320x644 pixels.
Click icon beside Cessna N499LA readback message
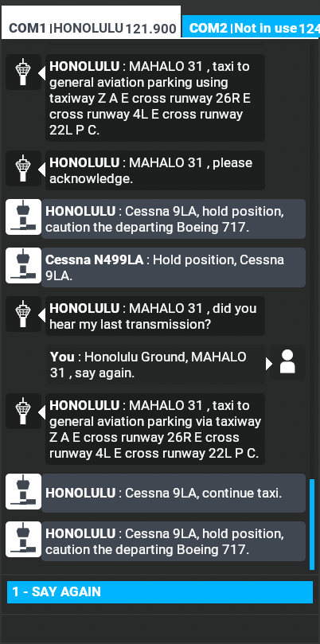tap(23, 265)
